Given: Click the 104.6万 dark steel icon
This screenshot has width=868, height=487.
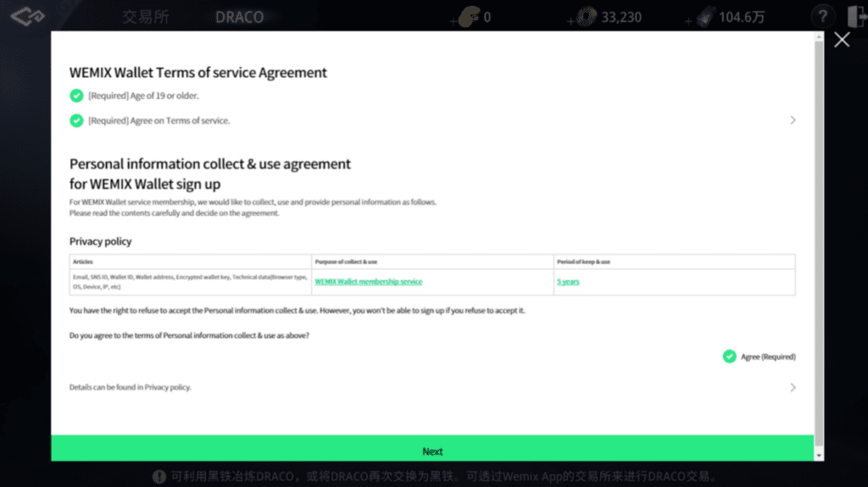Looking at the screenshot, I should pyautogui.click(x=704, y=17).
